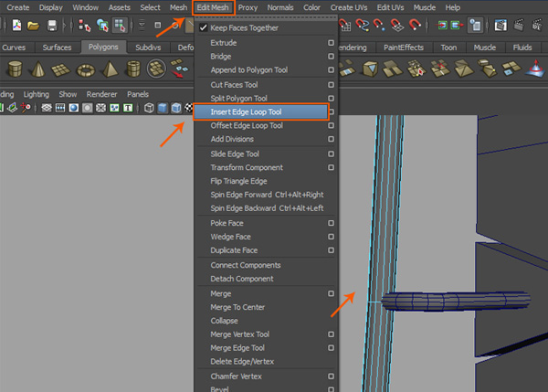Click the save scene disk icon
This screenshot has height=392, width=548.
coord(52,26)
